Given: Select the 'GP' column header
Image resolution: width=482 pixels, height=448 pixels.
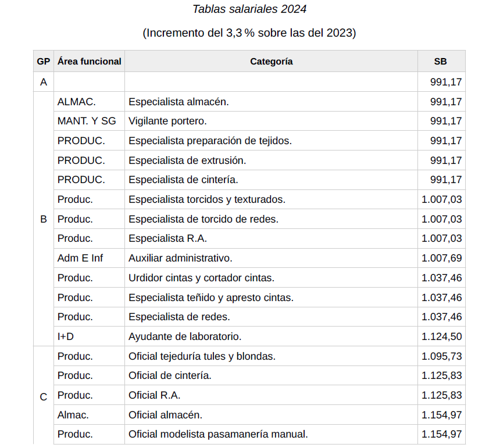Looking at the screenshot, I should [x=44, y=62].
